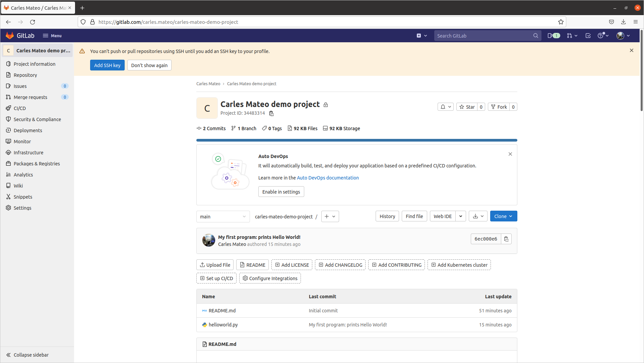Open a new browser tab
This screenshot has height=363, width=644.
click(82, 8)
